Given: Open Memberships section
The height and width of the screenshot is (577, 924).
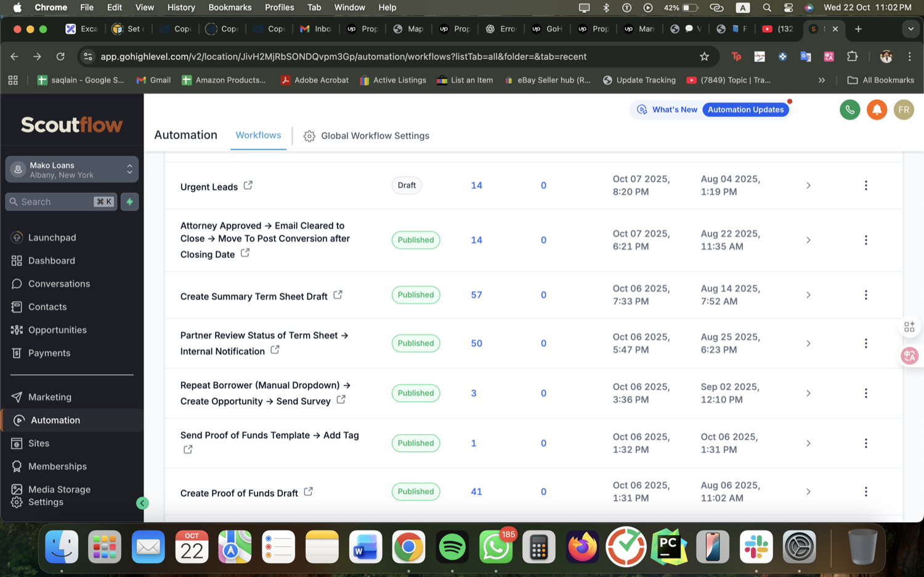Looking at the screenshot, I should 49,466.
